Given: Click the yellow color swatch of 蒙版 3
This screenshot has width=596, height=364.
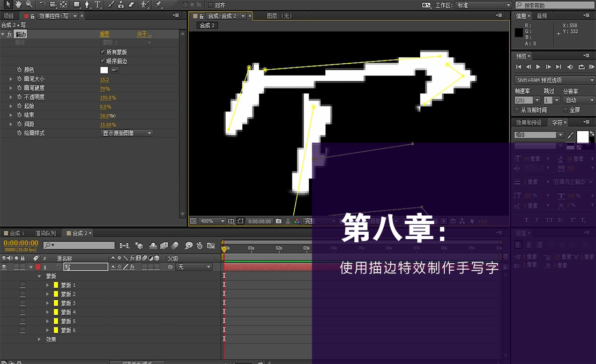Looking at the screenshot, I should 56,303.
